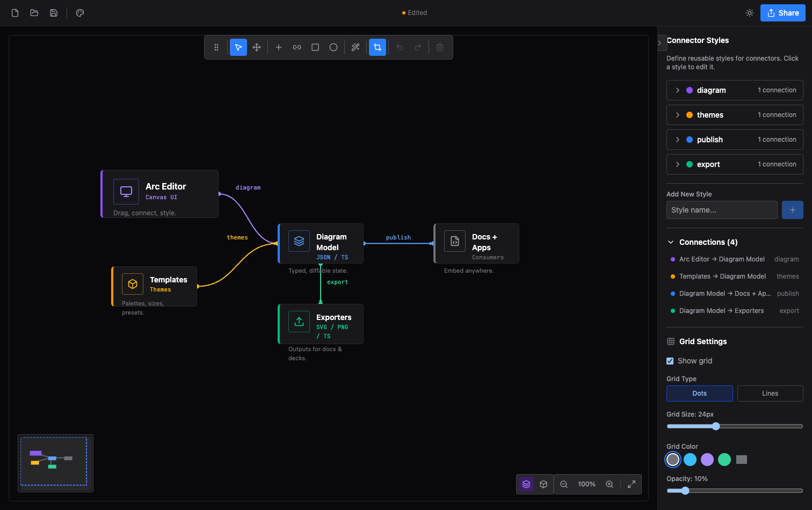Zoom out of the canvas
The height and width of the screenshot is (510, 812).
click(564, 484)
